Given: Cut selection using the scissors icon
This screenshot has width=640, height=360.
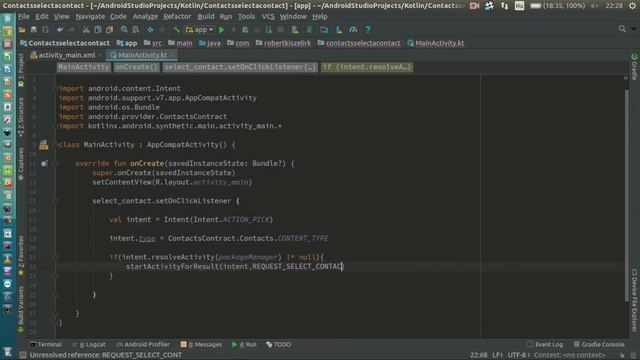Looking at the screenshot, I should tap(86, 30).
